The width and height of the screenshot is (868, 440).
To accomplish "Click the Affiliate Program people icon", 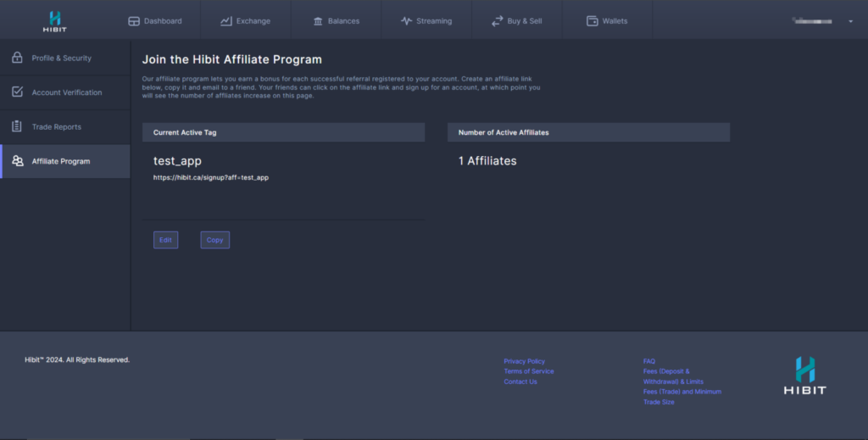I will coord(18,160).
